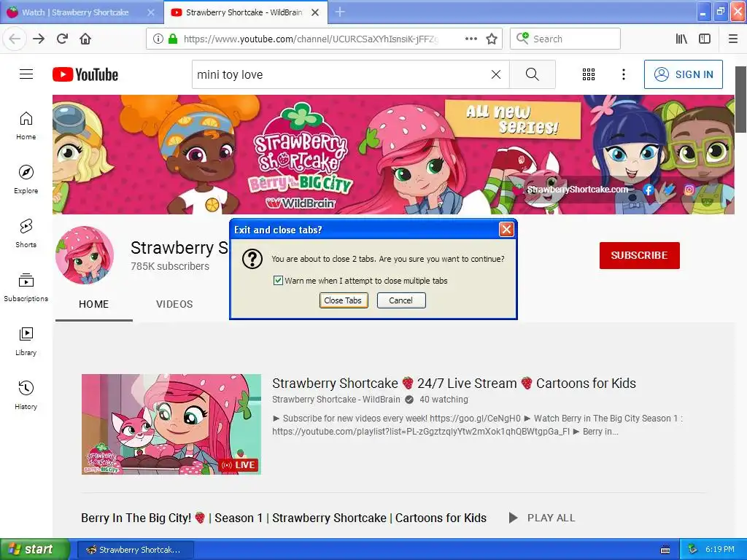Click the Firefox Search box

[565, 39]
